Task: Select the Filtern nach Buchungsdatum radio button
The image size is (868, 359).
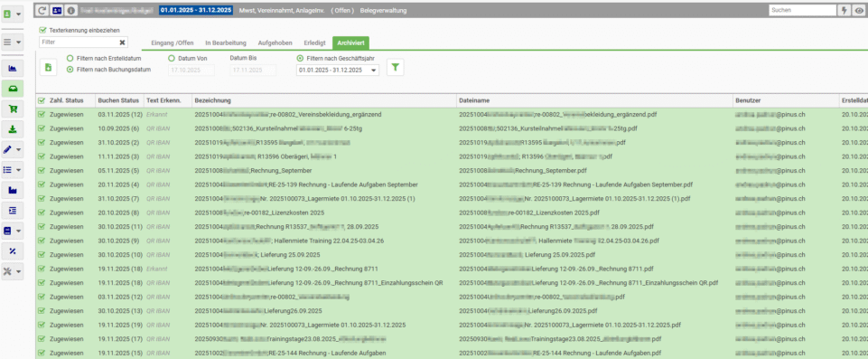Action: coord(70,70)
